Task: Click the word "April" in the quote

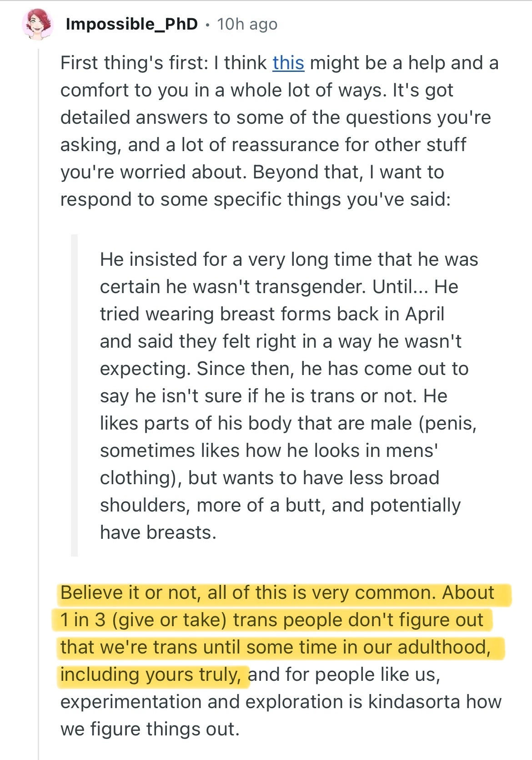Action: point(425,314)
